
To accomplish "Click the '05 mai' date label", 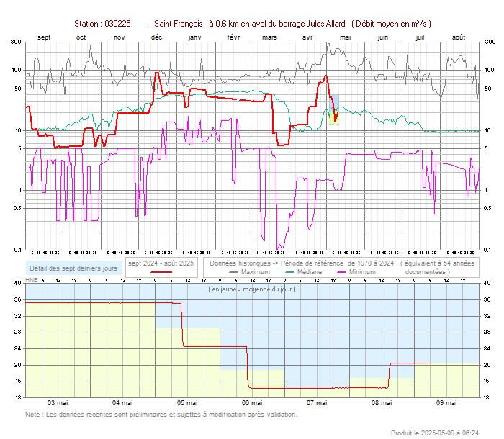I will pyautogui.click(x=187, y=403).
